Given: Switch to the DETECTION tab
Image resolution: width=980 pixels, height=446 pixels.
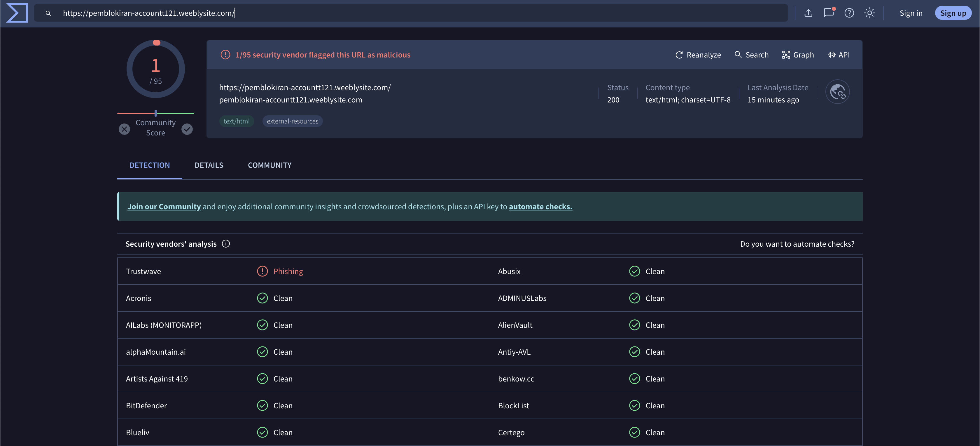Looking at the screenshot, I should 150,165.
